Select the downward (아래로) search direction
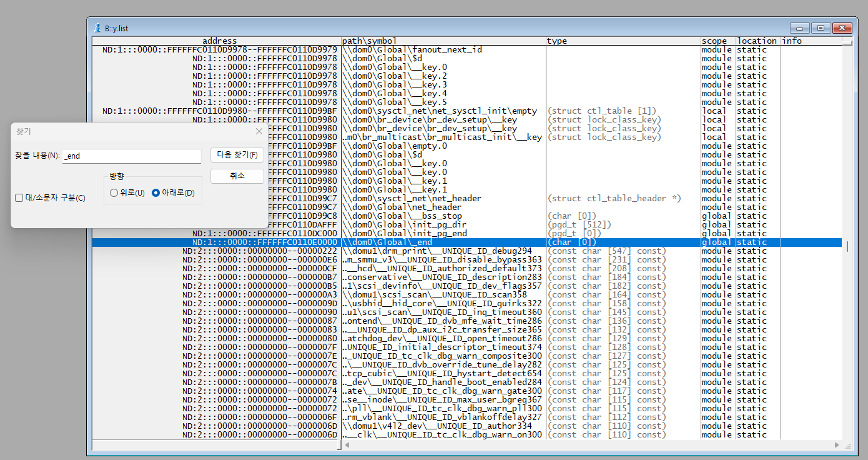Image resolution: width=868 pixels, height=460 pixels. coord(156,193)
